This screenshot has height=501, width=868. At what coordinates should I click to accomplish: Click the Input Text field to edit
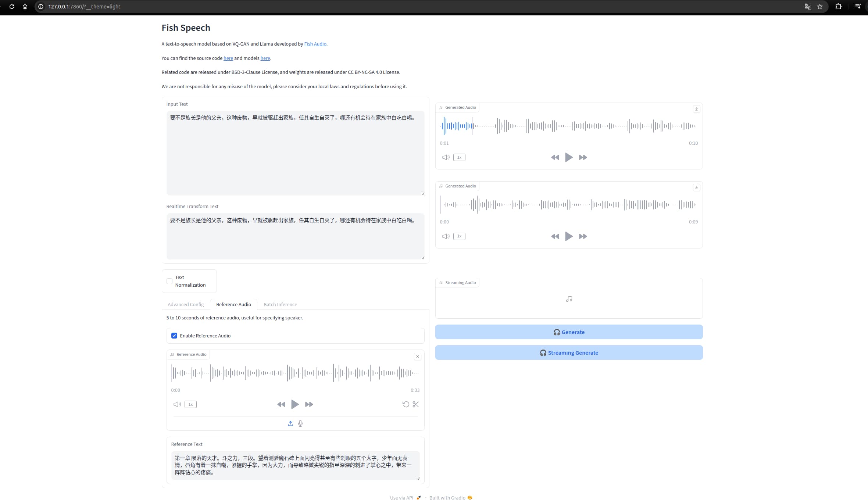[295, 151]
